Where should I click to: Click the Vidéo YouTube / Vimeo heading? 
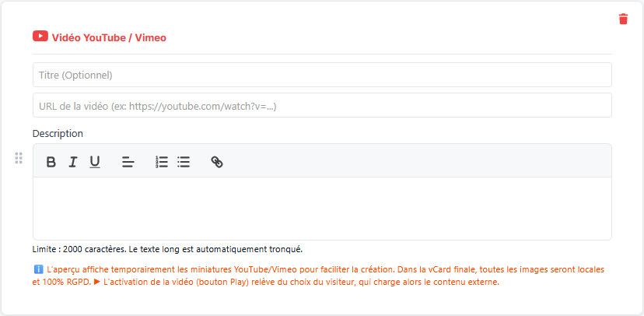click(x=109, y=38)
